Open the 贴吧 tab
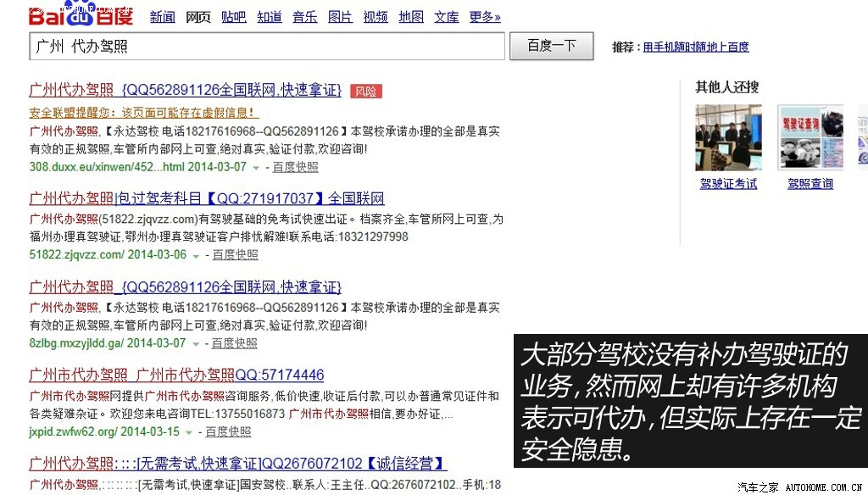Screen dimensions: 868x495 [234, 17]
